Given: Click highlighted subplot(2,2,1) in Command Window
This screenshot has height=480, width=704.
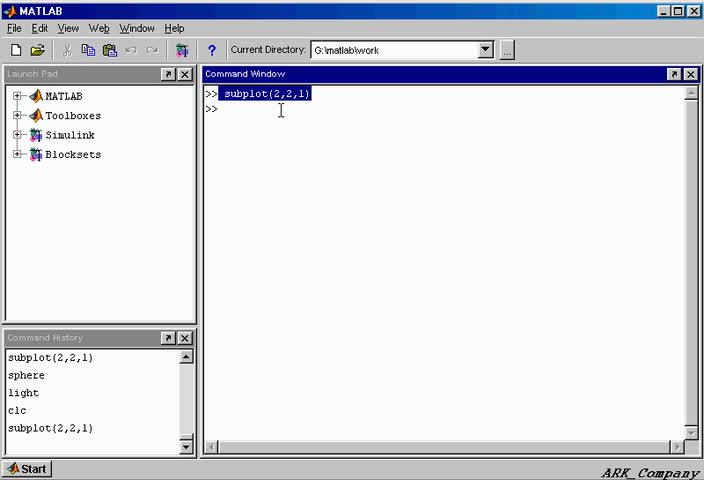Looking at the screenshot, I should [265, 93].
